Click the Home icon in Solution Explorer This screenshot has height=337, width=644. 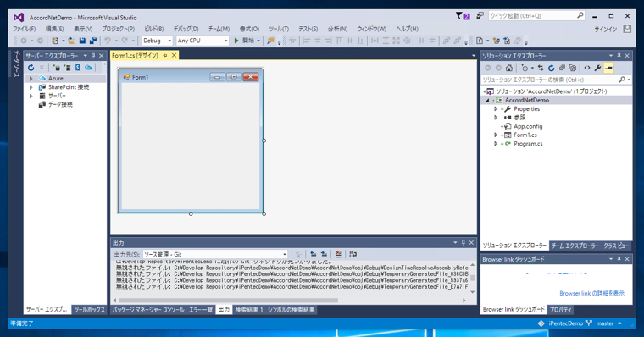[x=509, y=68]
